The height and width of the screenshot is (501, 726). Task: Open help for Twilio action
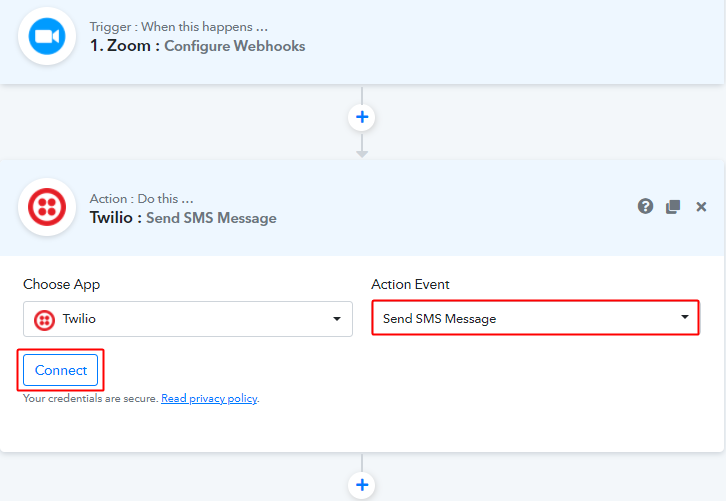click(x=645, y=206)
